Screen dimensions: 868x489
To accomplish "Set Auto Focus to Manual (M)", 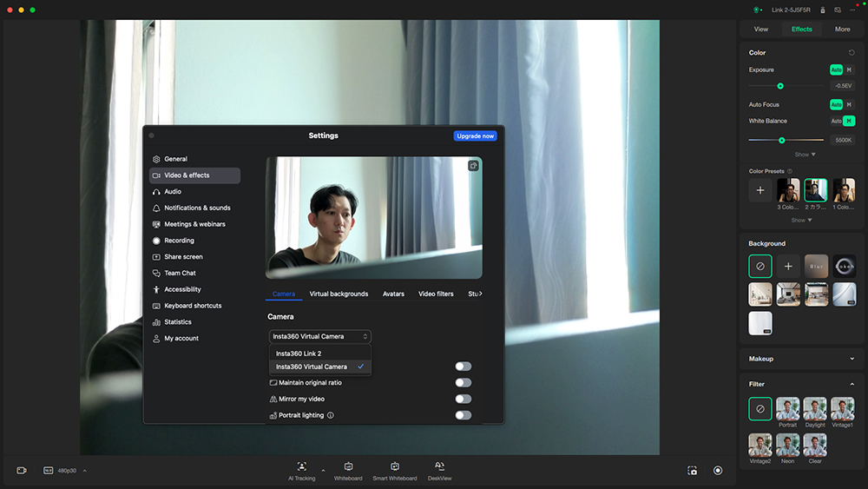I will point(849,105).
